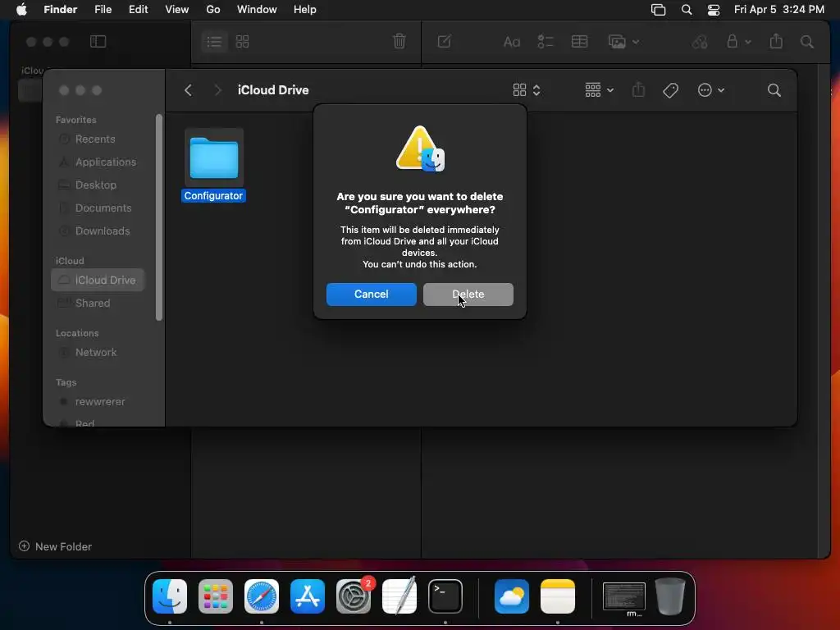840x630 pixels.
Task: Select the Configurator folder icon
Action: click(x=214, y=157)
